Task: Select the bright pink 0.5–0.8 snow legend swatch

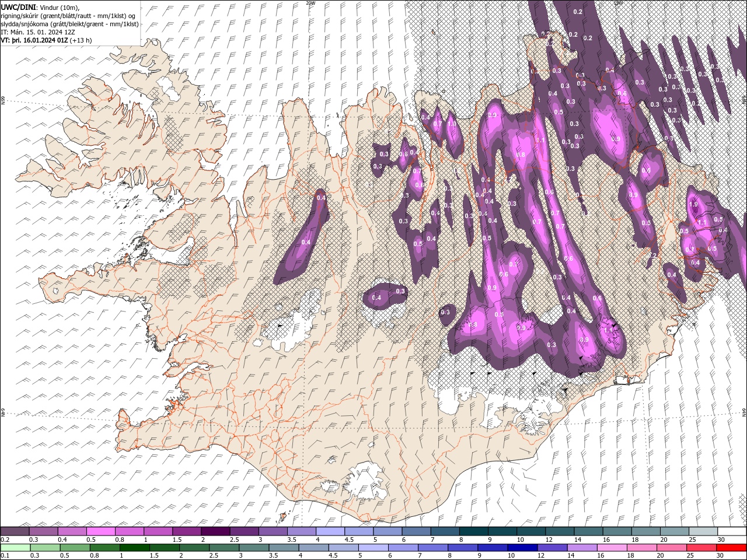Action: 100,531
